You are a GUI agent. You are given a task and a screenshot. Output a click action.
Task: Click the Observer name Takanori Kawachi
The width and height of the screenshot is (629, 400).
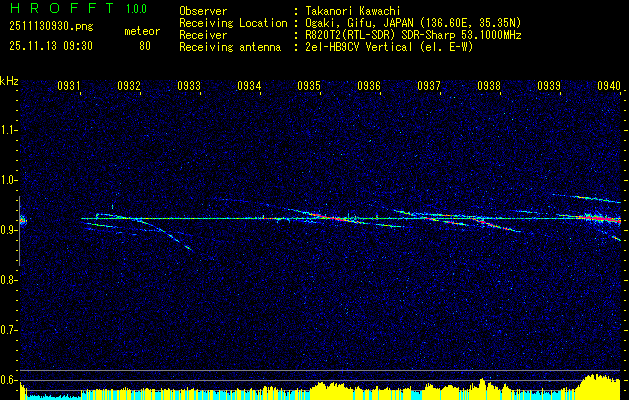(x=350, y=11)
